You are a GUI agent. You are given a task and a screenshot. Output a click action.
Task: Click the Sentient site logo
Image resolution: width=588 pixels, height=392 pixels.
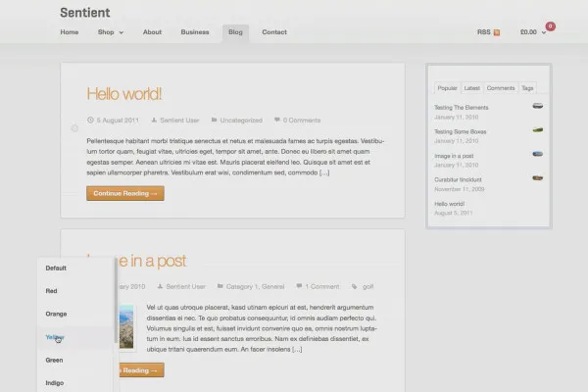coord(85,13)
